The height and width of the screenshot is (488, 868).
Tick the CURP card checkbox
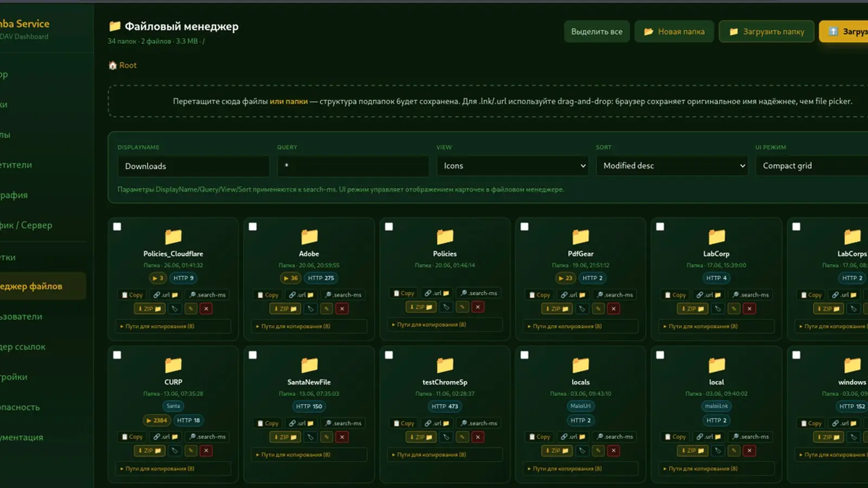click(x=117, y=355)
